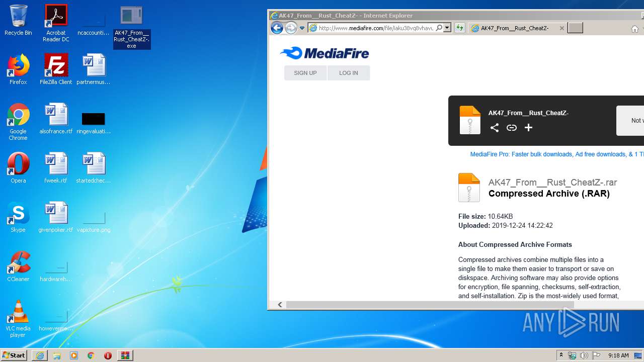Screen dimensions: 644x362
Task: Close the AK47_From__Rust_CheatZ- tab
Action: point(562,28)
